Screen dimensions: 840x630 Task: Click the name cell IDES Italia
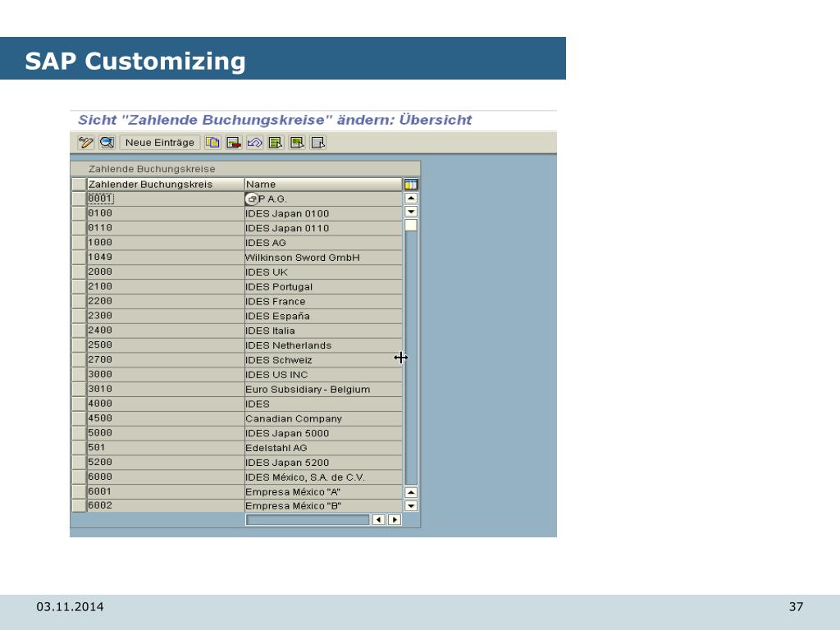tap(323, 331)
